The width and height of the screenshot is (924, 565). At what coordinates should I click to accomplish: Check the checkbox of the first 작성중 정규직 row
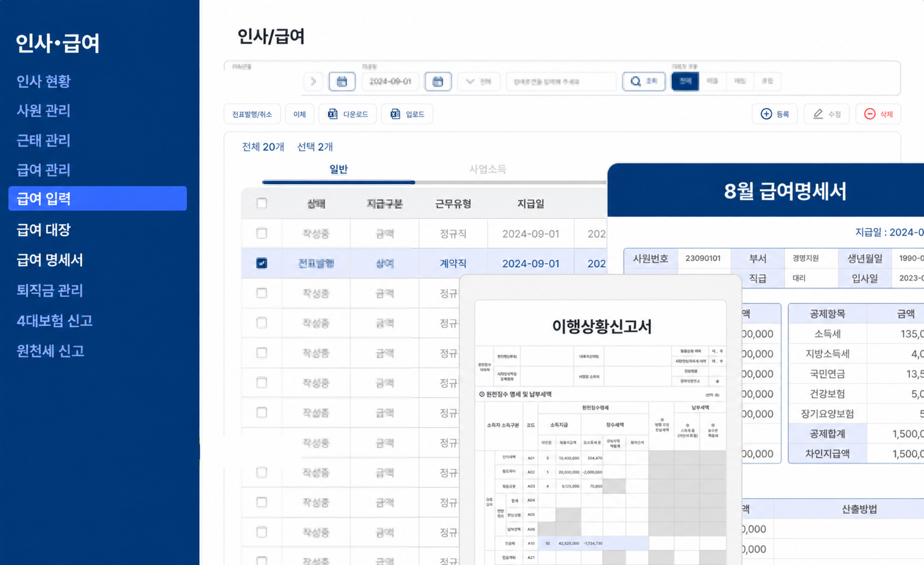tap(262, 233)
